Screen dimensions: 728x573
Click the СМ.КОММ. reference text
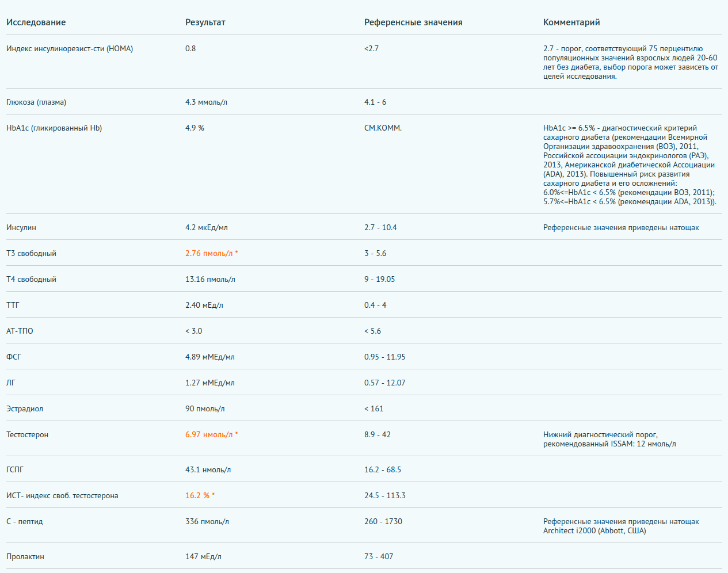pyautogui.click(x=383, y=128)
